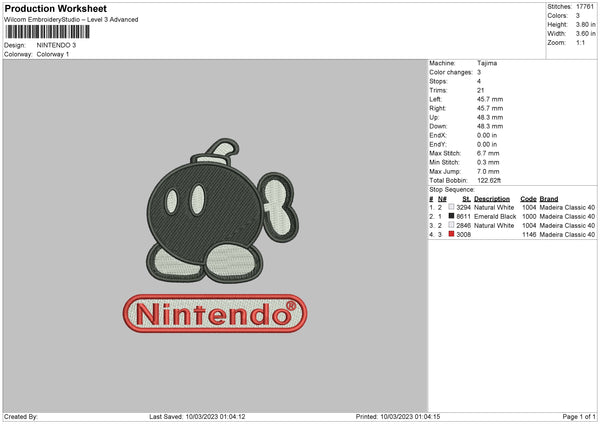This screenshot has width=600, height=424.
Task: Click the Trims value '21'
Action: [481, 90]
